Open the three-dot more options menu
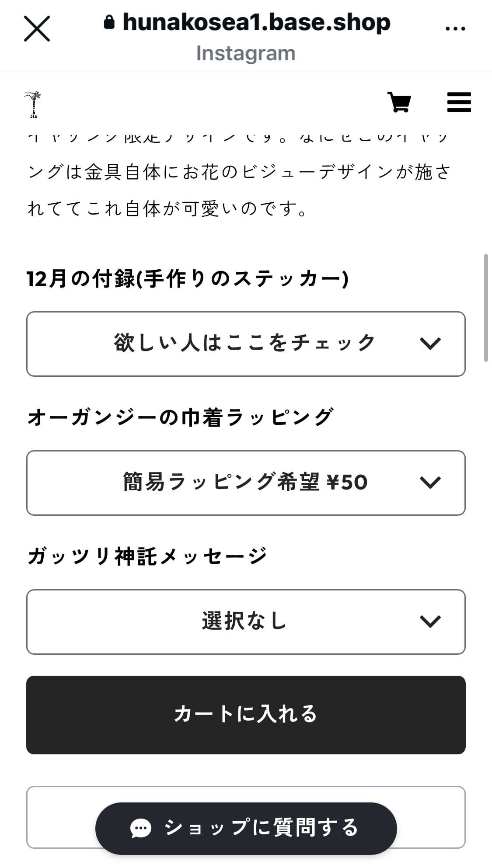 point(455,29)
